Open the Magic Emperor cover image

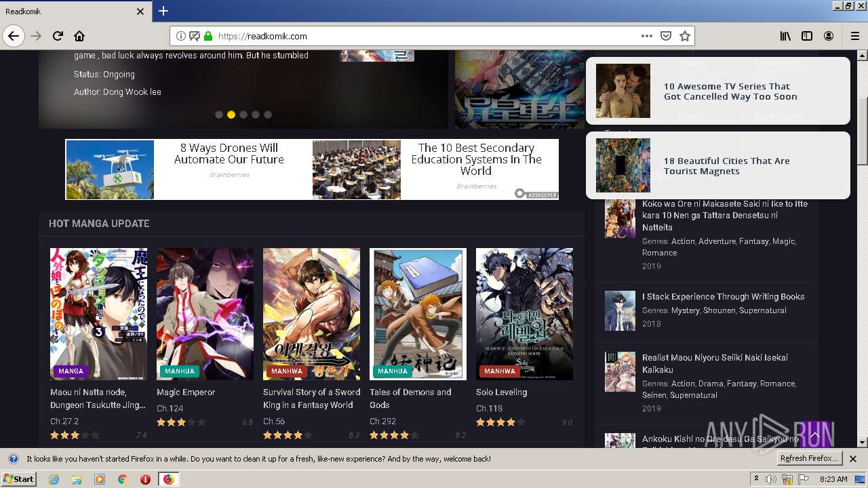205,314
